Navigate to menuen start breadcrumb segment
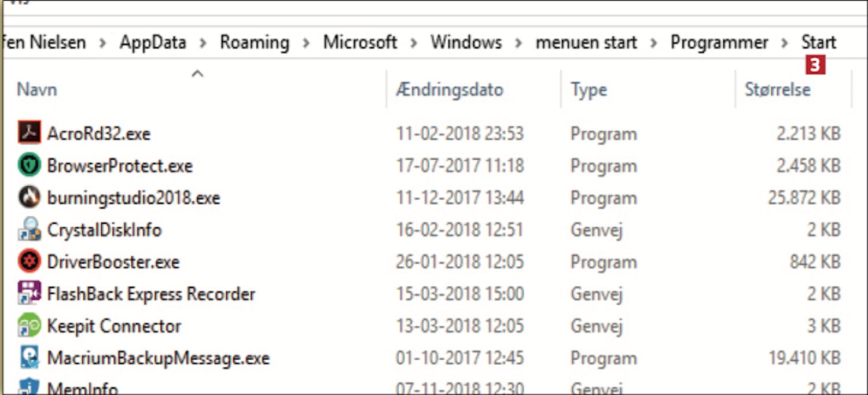The height and width of the screenshot is (395, 868). 586,43
